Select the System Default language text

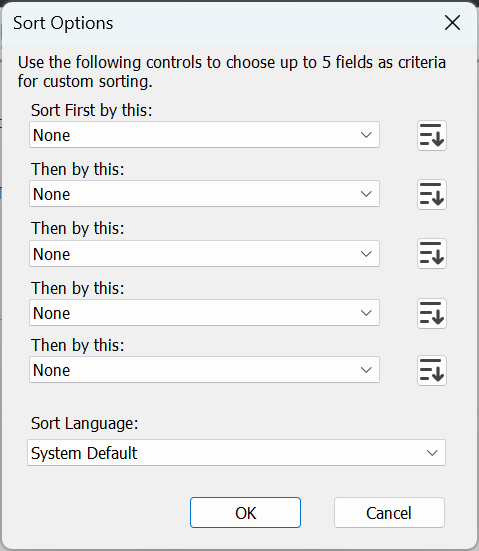tap(84, 453)
